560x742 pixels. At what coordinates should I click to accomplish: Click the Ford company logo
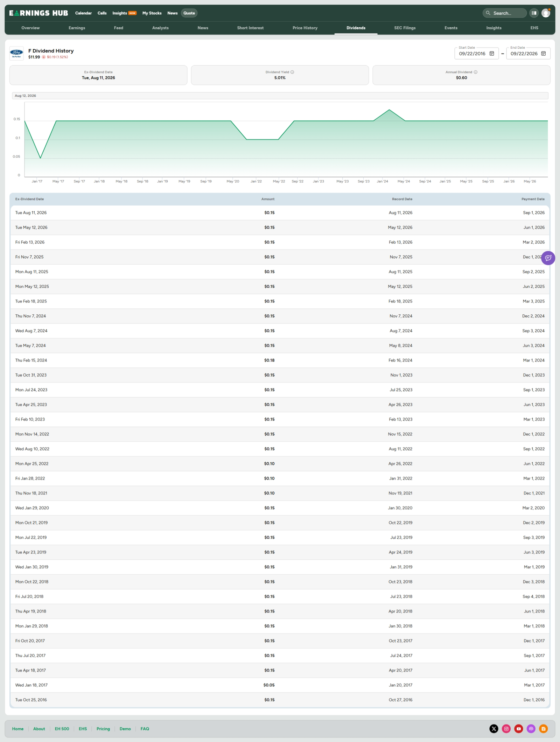pyautogui.click(x=16, y=54)
